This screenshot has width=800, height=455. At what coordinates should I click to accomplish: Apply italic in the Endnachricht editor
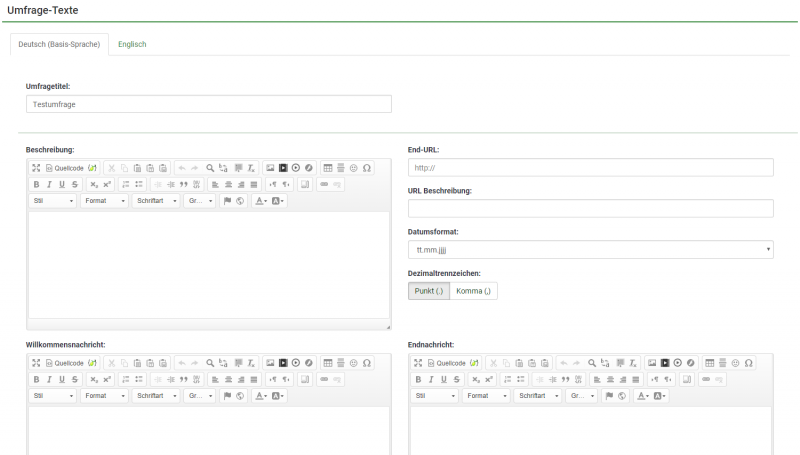click(431, 379)
